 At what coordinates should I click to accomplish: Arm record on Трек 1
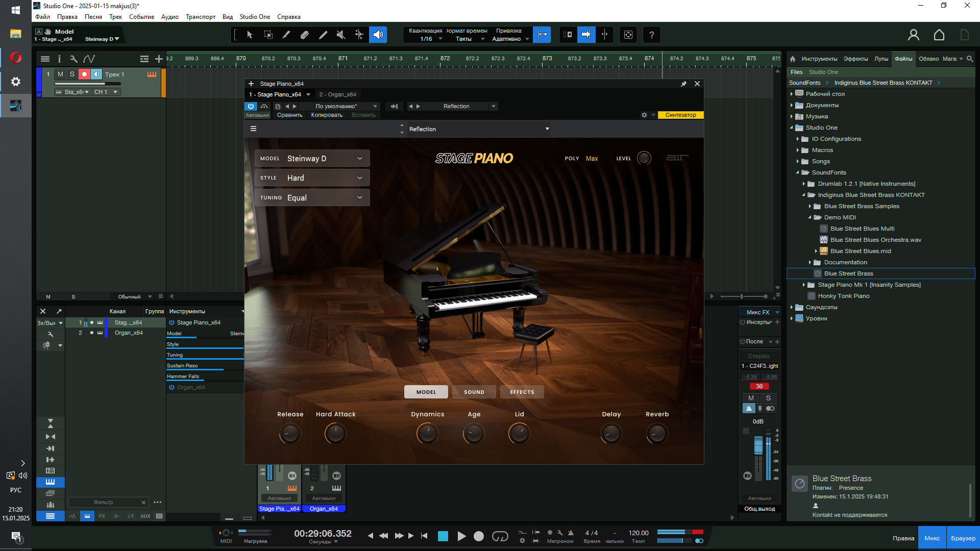pos(84,74)
